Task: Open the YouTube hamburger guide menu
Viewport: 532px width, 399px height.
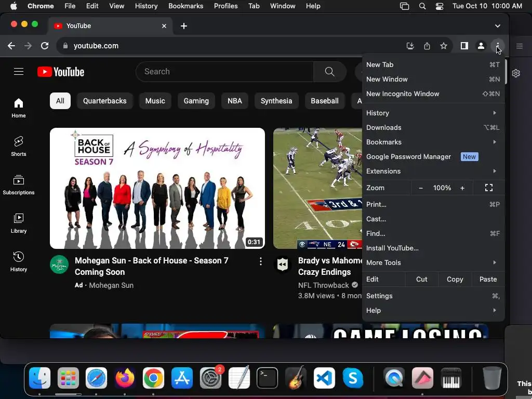Action: pyautogui.click(x=19, y=72)
